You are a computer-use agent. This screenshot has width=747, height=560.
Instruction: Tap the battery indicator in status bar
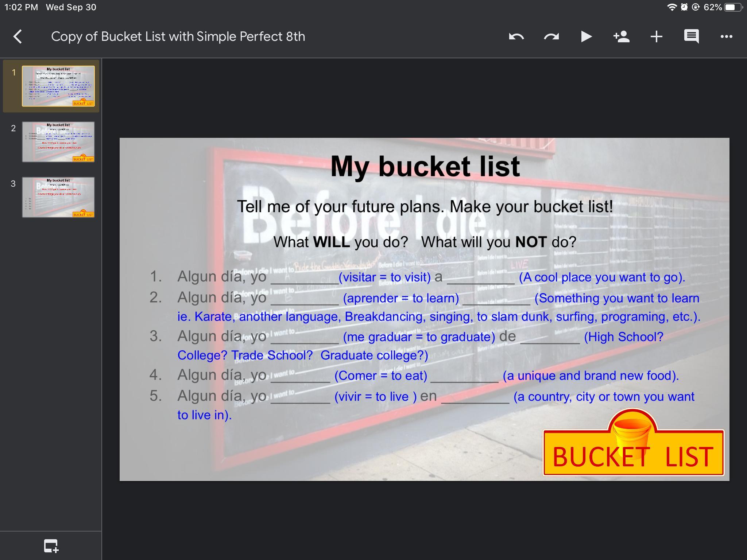pyautogui.click(x=732, y=7)
